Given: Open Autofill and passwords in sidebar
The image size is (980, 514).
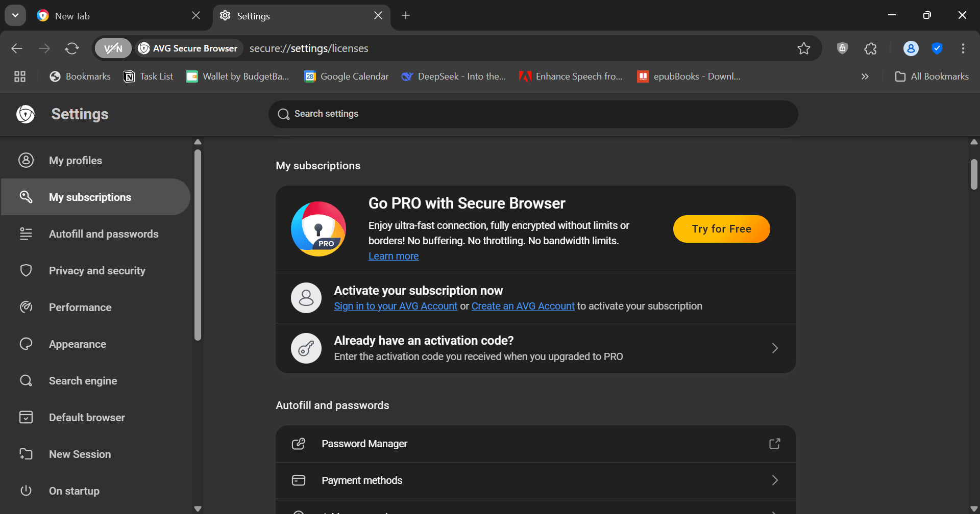Looking at the screenshot, I should click(95, 234).
